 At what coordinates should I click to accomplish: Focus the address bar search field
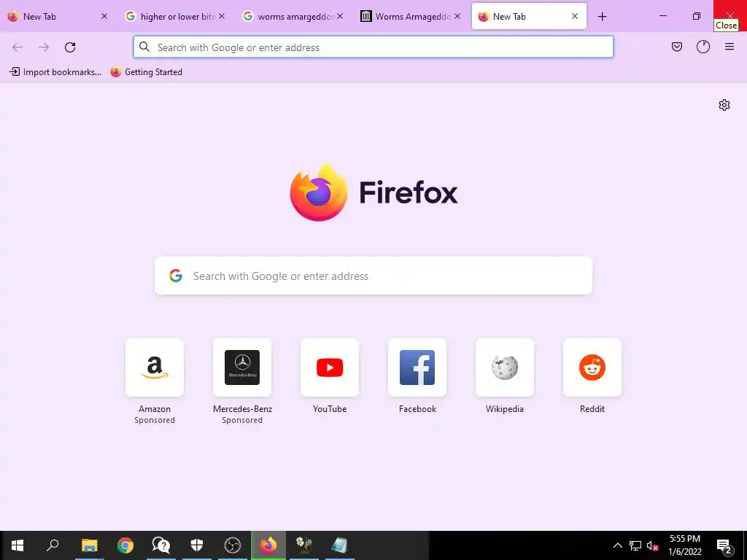click(x=373, y=47)
